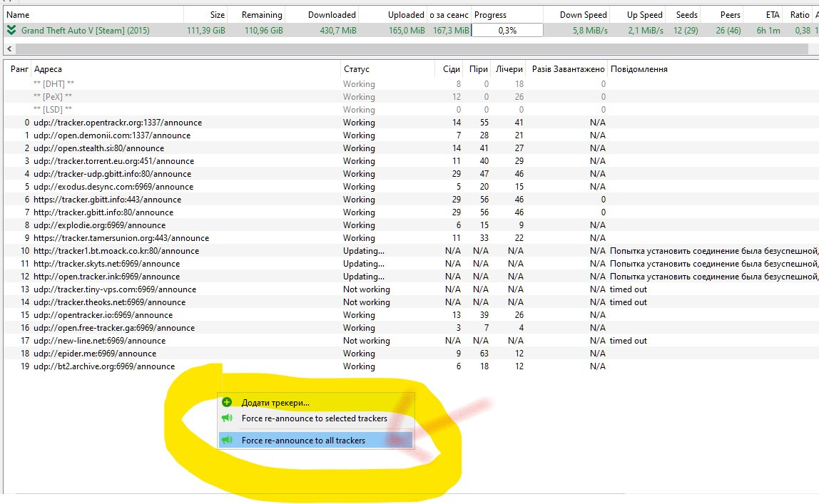Viewport: 819px width, 504px height.
Task: Select the ** [DHT] ** tracker entry
Action: click(x=53, y=84)
